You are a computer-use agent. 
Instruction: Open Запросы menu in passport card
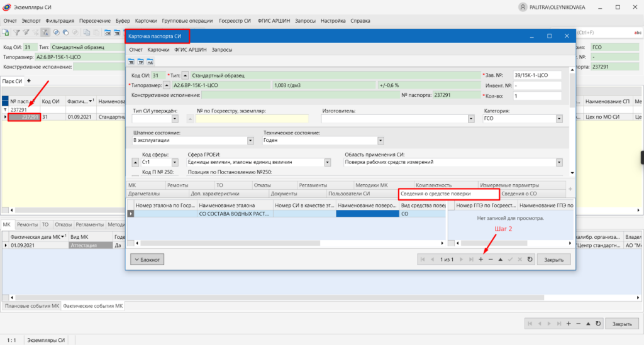coord(222,50)
